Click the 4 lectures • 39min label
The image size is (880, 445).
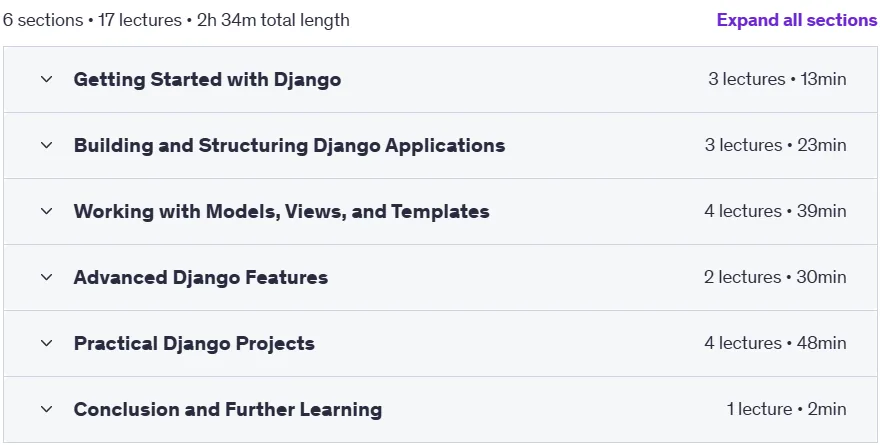click(x=775, y=211)
